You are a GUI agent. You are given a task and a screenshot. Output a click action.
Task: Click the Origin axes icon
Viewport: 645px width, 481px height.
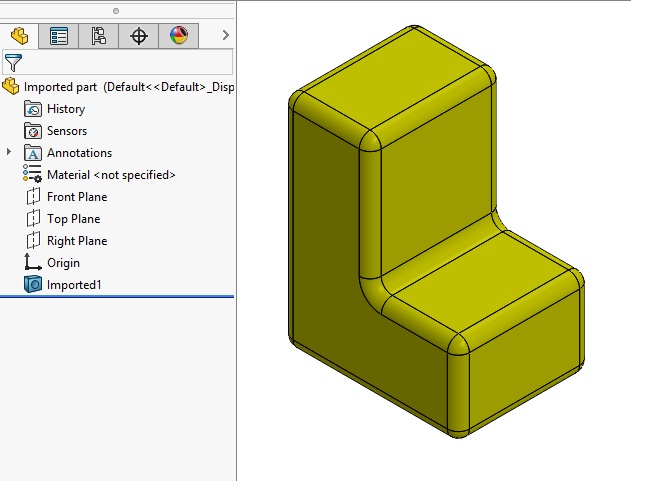(32, 262)
